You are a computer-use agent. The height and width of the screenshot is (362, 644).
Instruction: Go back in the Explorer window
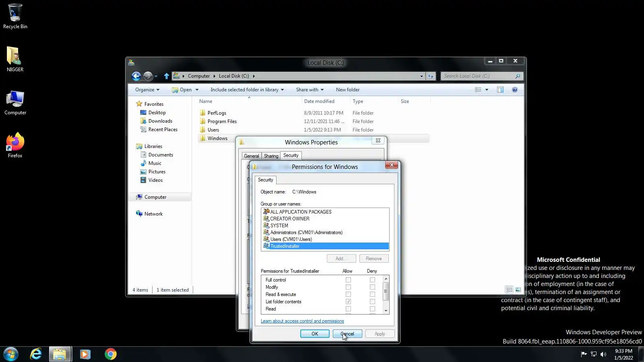(136, 76)
